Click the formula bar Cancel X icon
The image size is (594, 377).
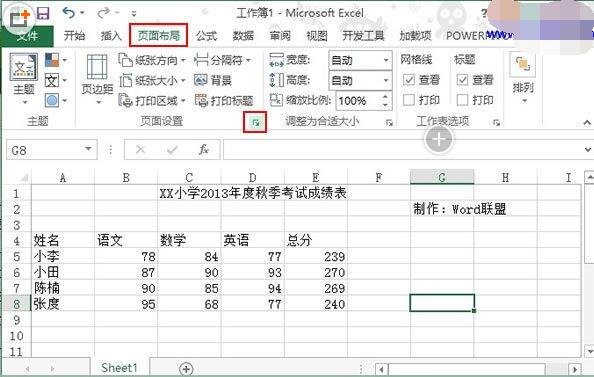[x=141, y=150]
